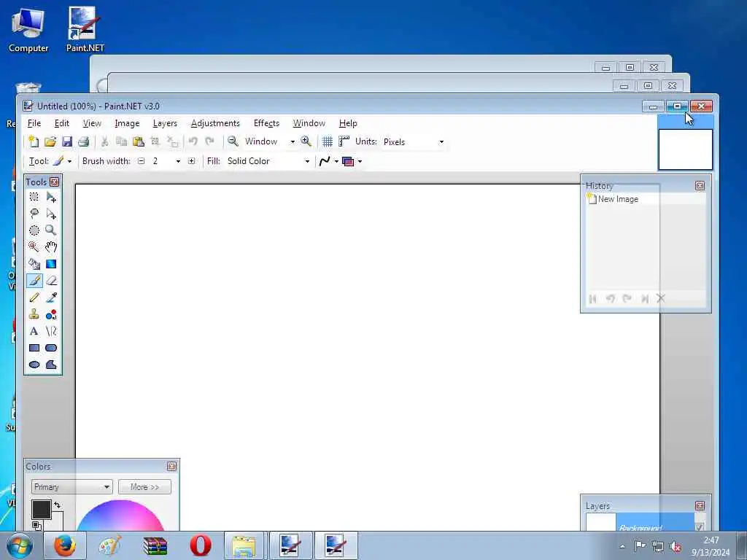
Task: Reset colors to black and white
Action: point(36,525)
